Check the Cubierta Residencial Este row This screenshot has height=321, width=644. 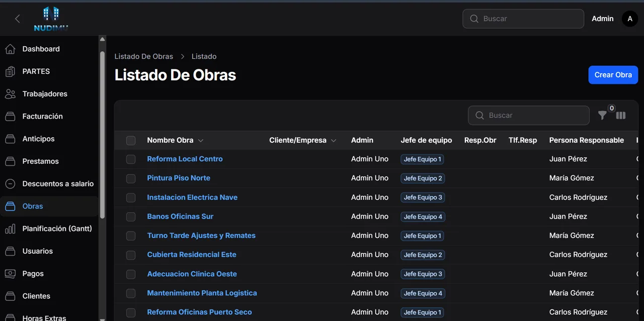(131, 255)
